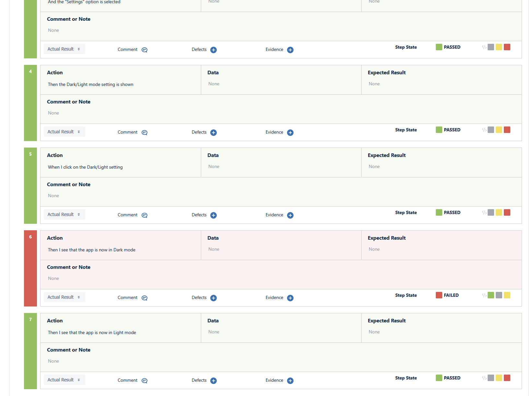The height and width of the screenshot is (396, 532).
Task: Expand Actual Result for step 6
Action: tap(64, 297)
